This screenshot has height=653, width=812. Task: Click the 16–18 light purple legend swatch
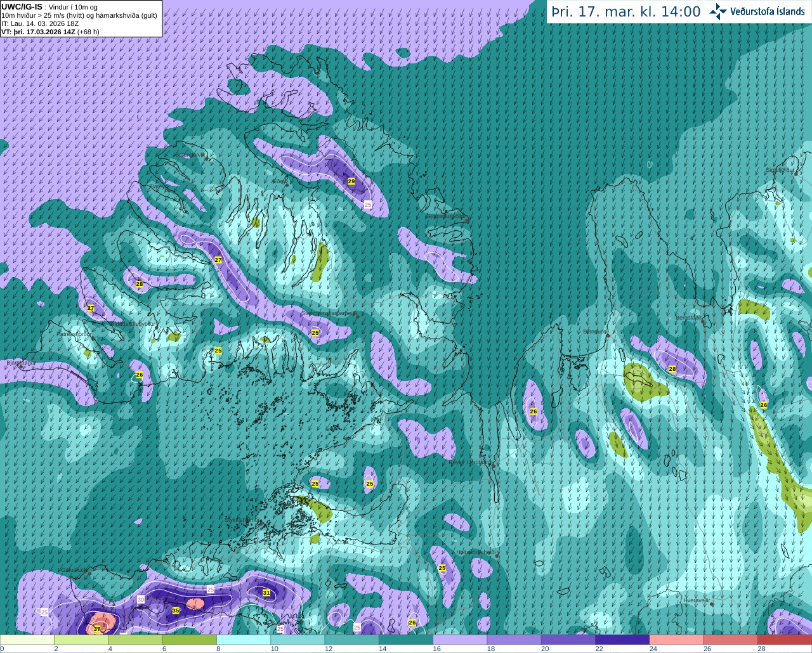[x=461, y=640]
